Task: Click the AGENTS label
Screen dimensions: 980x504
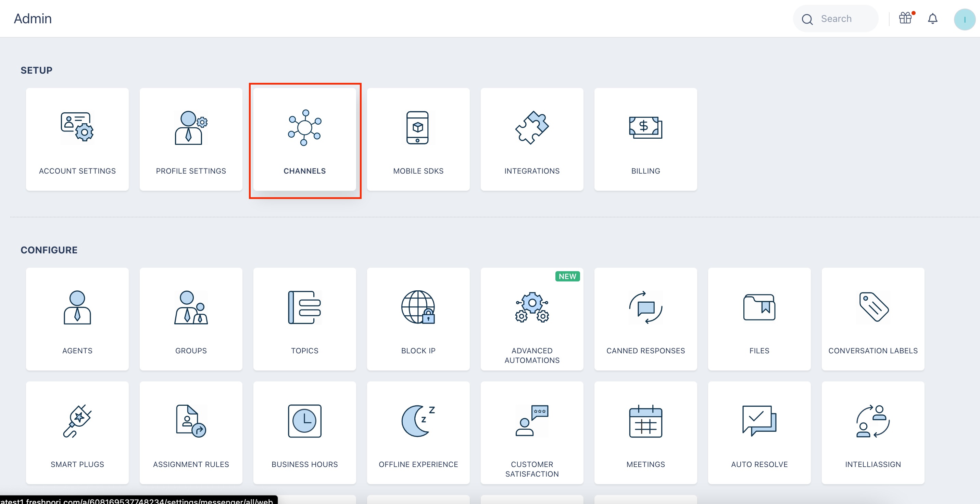Action: pyautogui.click(x=77, y=351)
